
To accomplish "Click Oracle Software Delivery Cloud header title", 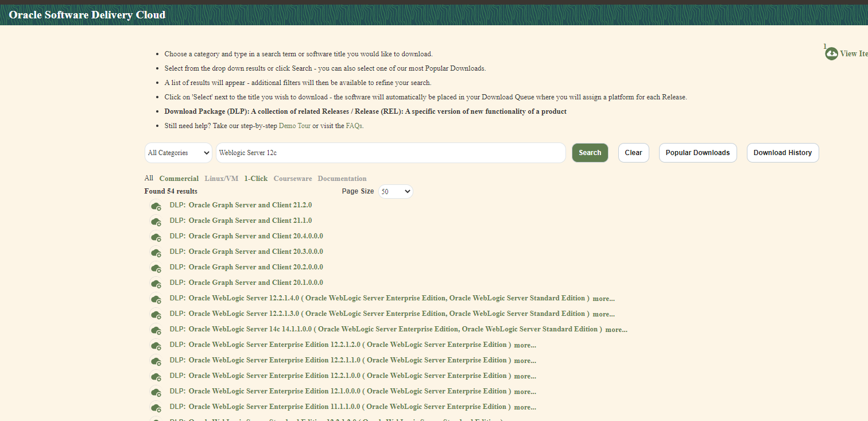I will 87,15.
